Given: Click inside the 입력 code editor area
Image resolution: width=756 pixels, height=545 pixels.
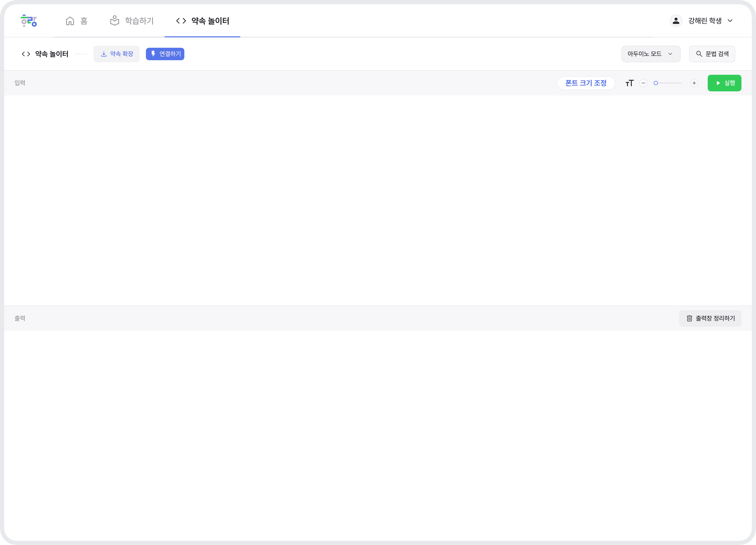Looking at the screenshot, I should coord(378,200).
